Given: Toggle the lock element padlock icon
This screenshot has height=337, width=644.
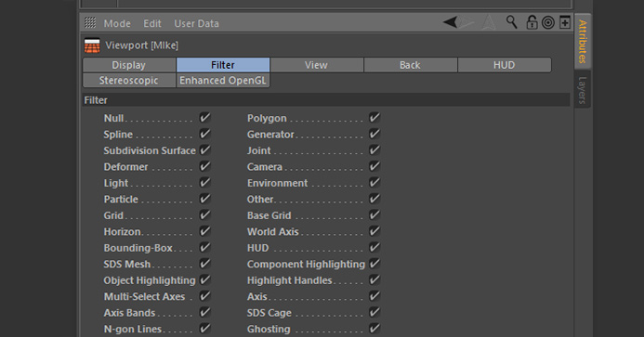Looking at the screenshot, I should tap(532, 22).
